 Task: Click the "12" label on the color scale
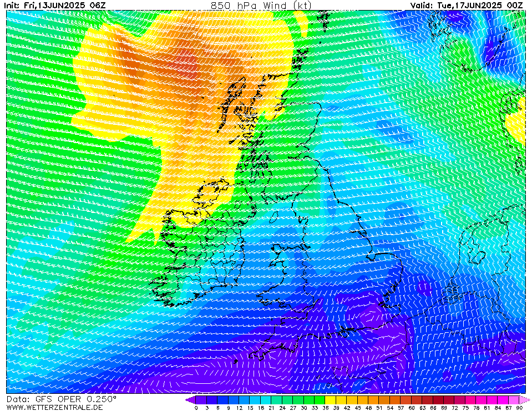pos(239,408)
